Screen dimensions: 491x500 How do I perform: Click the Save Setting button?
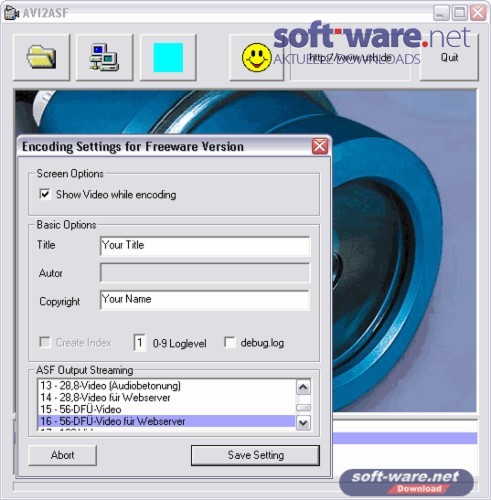pyautogui.click(x=255, y=455)
